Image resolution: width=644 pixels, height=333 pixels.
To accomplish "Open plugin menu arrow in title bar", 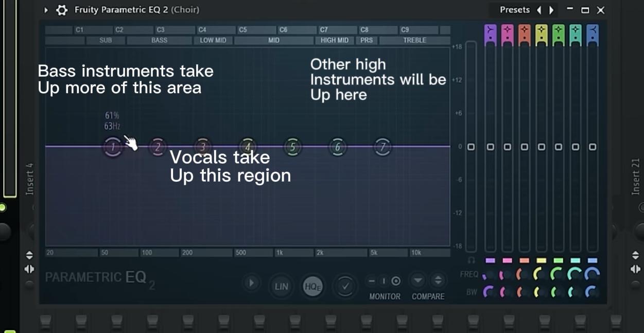I will (x=46, y=10).
